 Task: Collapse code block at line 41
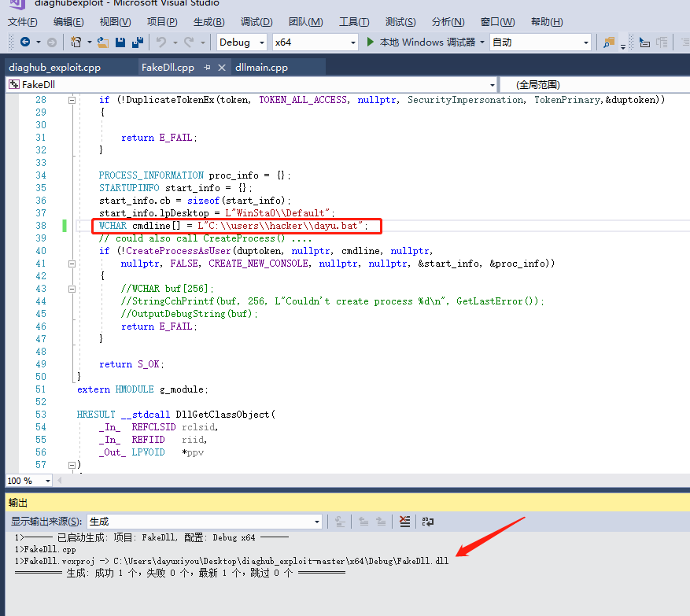click(72, 264)
